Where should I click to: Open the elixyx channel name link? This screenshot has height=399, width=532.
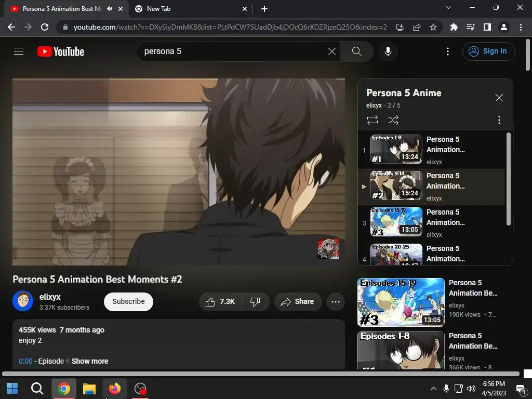(50, 297)
